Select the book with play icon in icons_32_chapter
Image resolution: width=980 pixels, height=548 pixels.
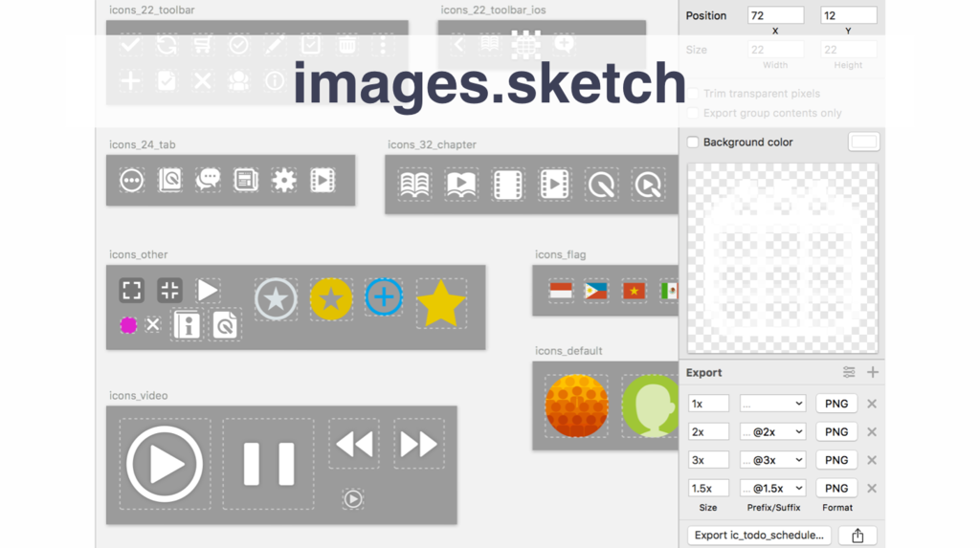click(x=461, y=185)
